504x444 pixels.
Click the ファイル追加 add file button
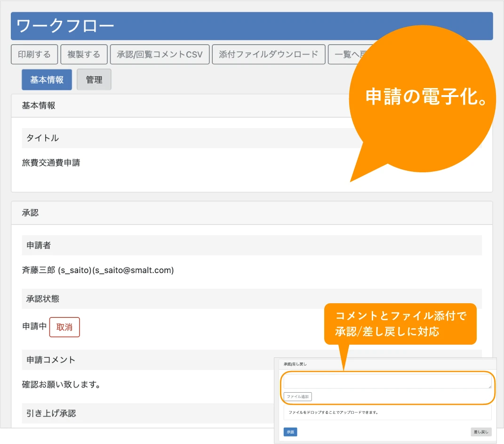tap(298, 396)
